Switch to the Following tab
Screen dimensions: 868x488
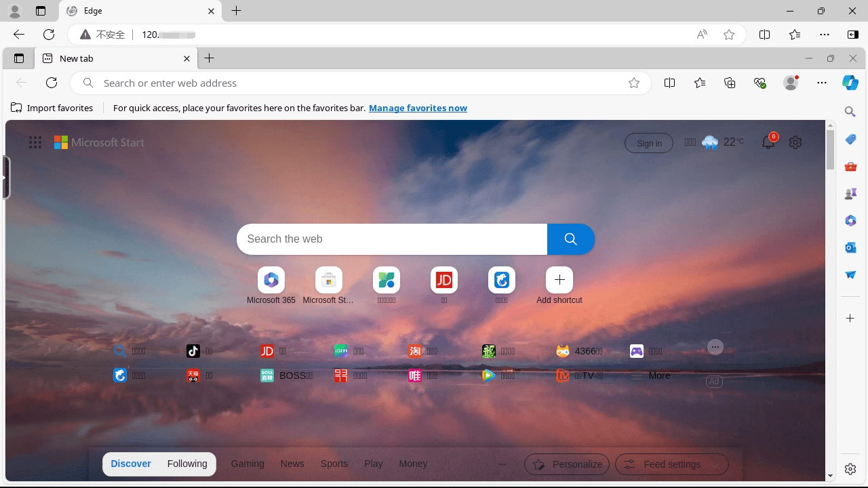click(186, 464)
